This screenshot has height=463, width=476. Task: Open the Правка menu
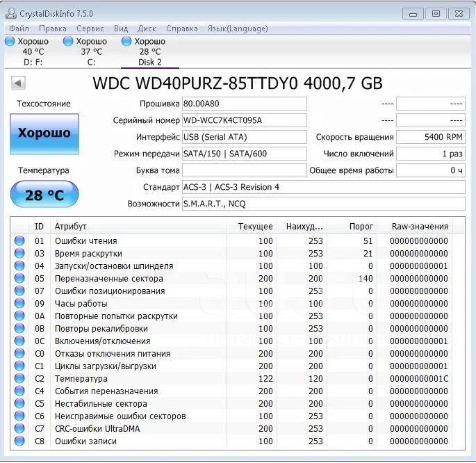pyautogui.click(x=53, y=29)
